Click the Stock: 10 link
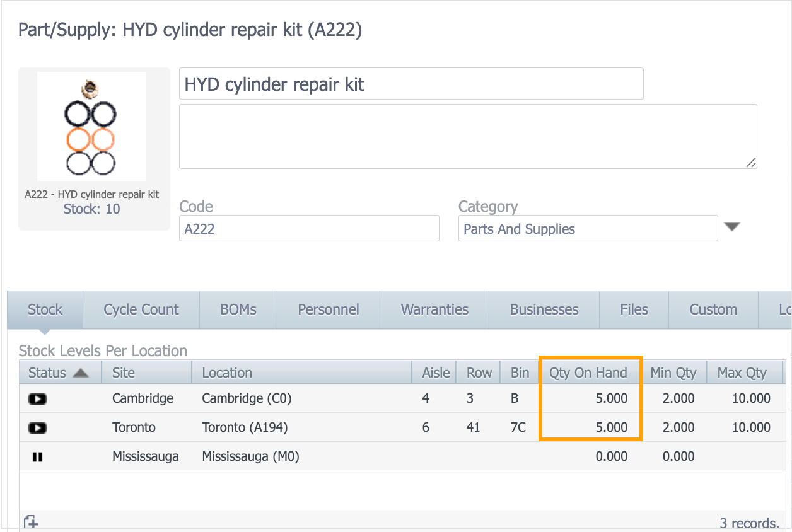This screenshot has width=792, height=532. pyautogui.click(x=91, y=209)
